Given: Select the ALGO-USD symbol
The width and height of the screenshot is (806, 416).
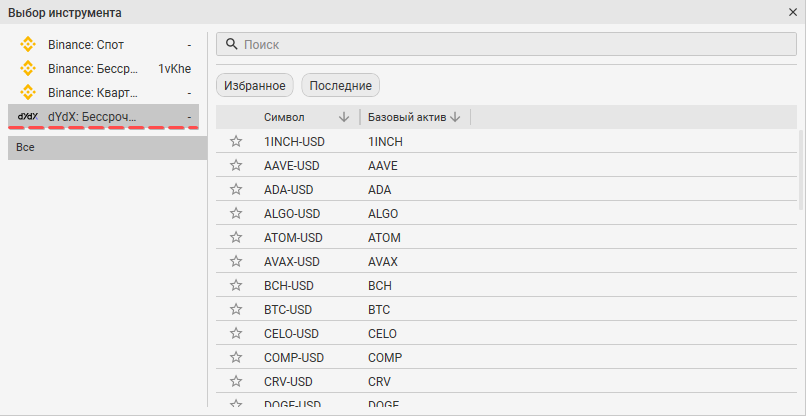Looking at the screenshot, I should click(292, 213).
